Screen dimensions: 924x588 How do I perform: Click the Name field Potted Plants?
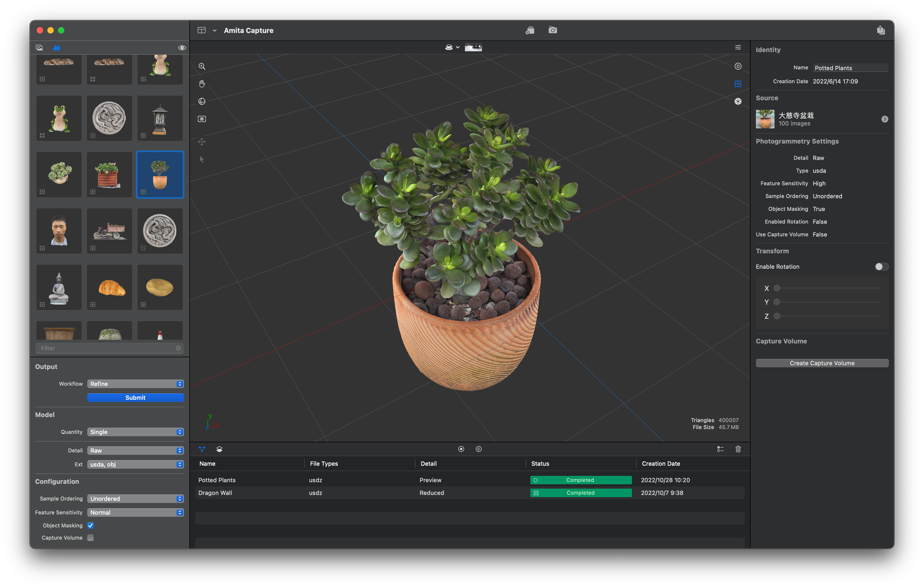point(851,68)
